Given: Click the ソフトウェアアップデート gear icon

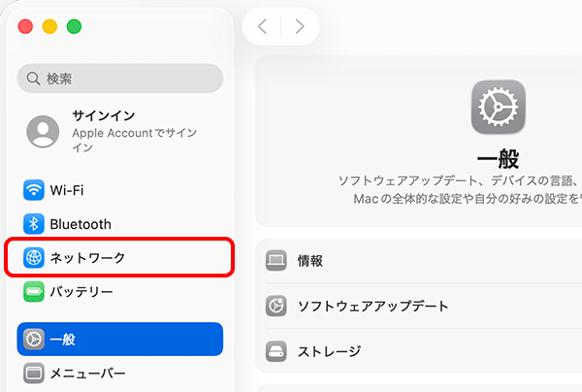Looking at the screenshot, I should (x=276, y=306).
